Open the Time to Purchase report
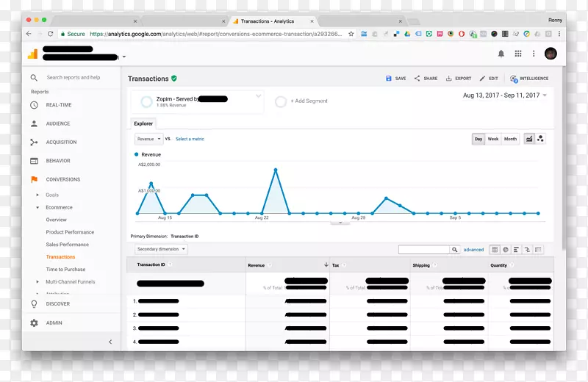The image size is (588, 382). point(65,269)
